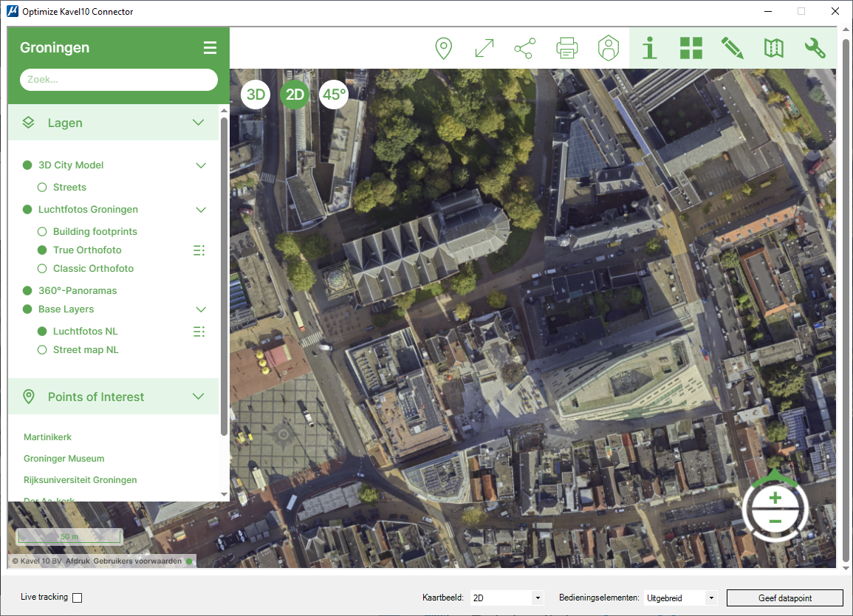
Task: Switch map to 45° oblique view
Action: [x=334, y=94]
